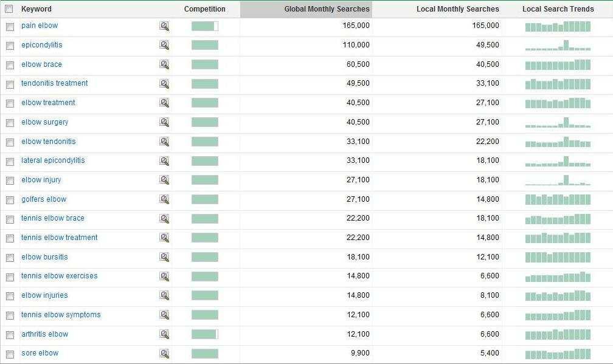Image resolution: width=613 pixels, height=364 pixels.
Task: Click magnifier icon for elbow bursitis
Action: (164, 257)
